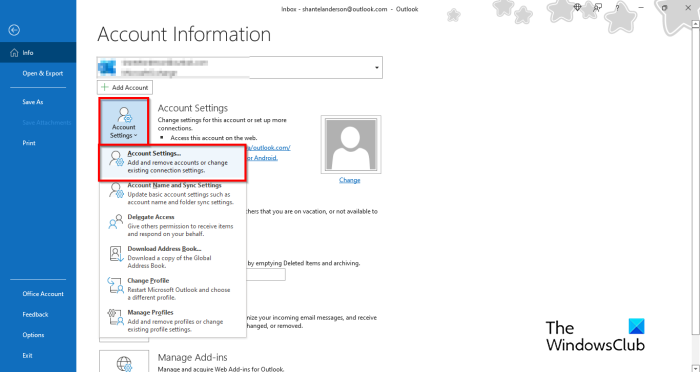Open Manage Profiles entry
Screen dimensions: 700x372
pyautogui.click(x=172, y=321)
